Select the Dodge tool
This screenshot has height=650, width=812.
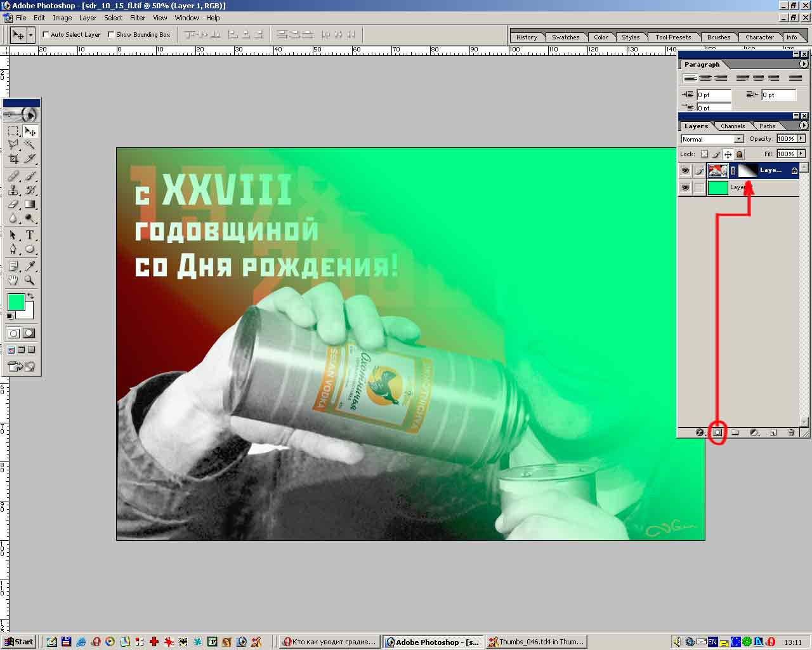[x=30, y=218]
